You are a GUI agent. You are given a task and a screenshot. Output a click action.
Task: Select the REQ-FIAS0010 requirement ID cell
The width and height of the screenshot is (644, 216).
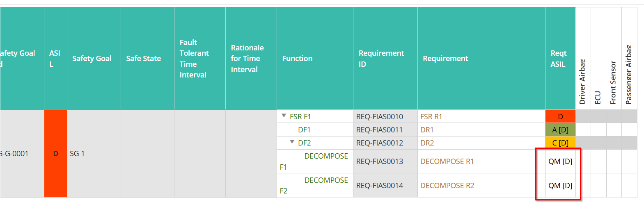tap(385, 116)
